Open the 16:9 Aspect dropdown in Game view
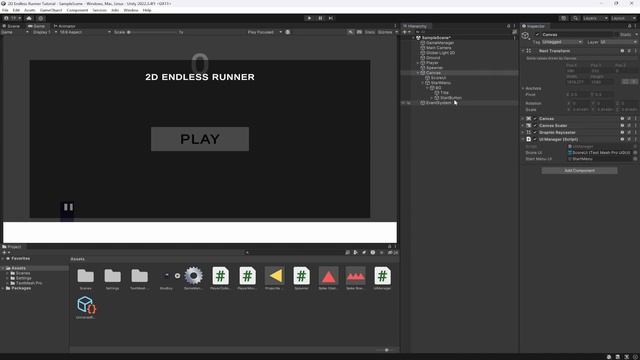The width and height of the screenshot is (640, 360). 85,32
